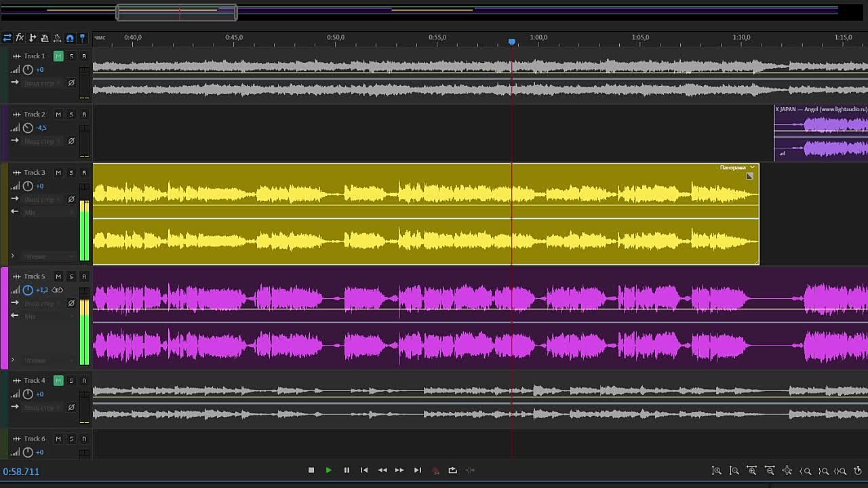Image resolution: width=868 pixels, height=488 pixels.
Task: Open Track 5 output Mix dropdown
Action: tap(49, 316)
